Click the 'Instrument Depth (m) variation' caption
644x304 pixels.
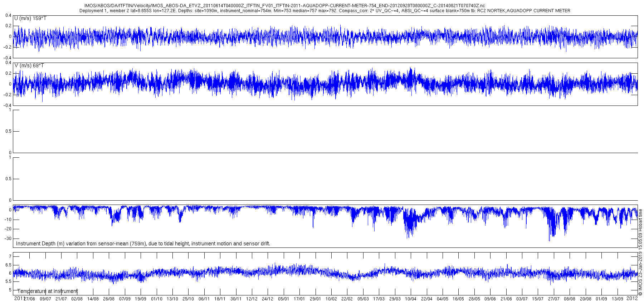143,244
